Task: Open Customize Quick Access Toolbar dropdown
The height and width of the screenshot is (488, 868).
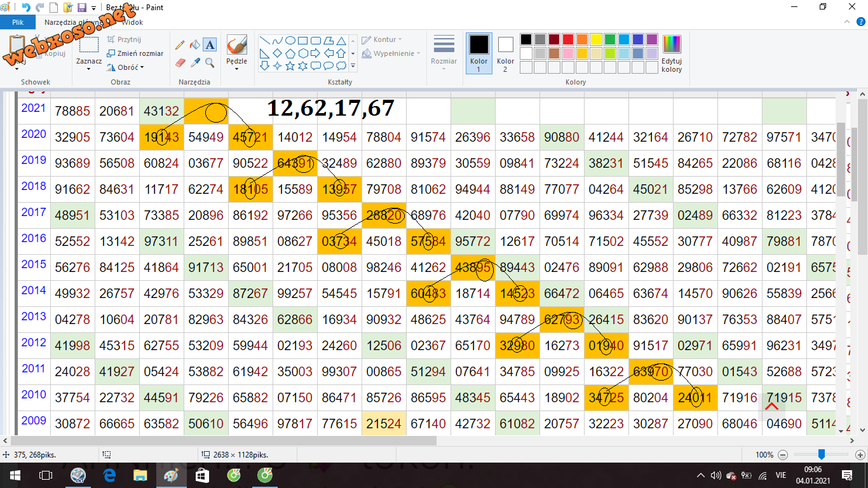Action: pyautogui.click(x=94, y=8)
